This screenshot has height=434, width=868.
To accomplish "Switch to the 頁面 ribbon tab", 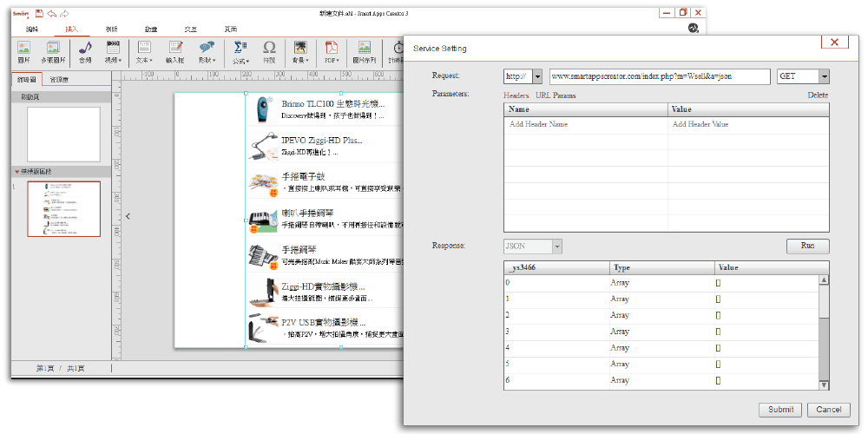I will coord(231,30).
